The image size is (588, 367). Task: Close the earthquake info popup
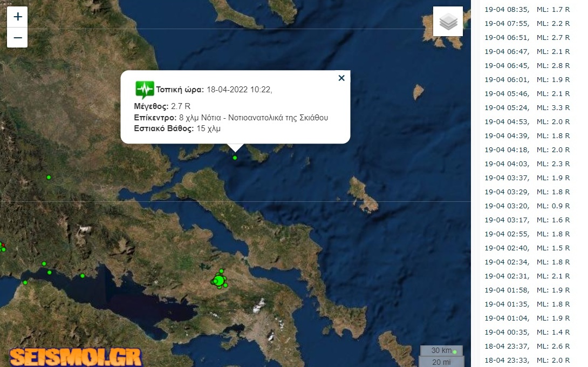click(x=341, y=78)
